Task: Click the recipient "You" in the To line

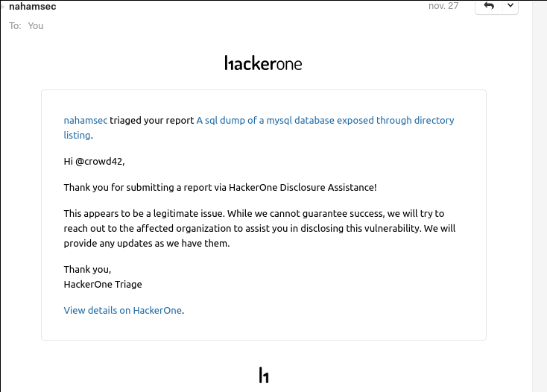Action: coord(36,25)
